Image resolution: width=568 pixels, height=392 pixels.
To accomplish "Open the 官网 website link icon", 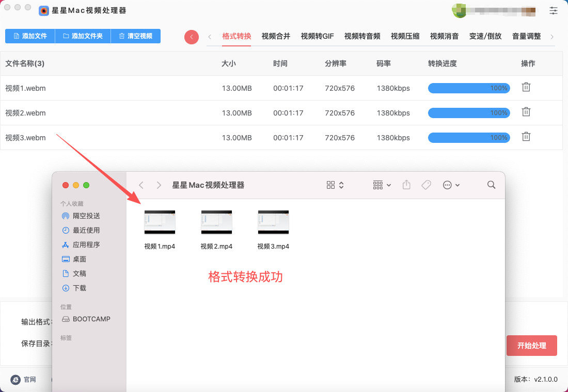I will (x=15, y=379).
